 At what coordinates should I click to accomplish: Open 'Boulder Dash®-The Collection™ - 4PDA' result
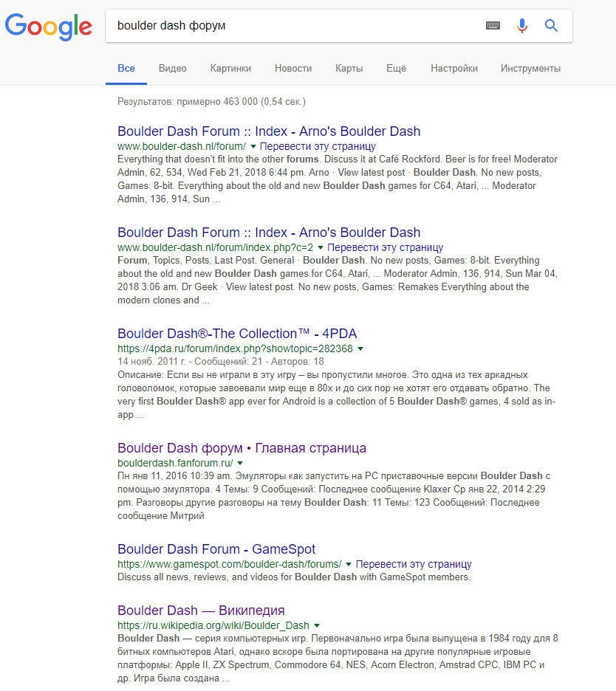[x=237, y=334]
